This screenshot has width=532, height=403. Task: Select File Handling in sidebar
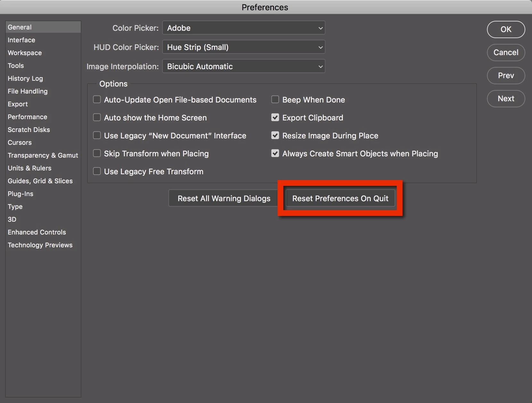click(x=43, y=91)
